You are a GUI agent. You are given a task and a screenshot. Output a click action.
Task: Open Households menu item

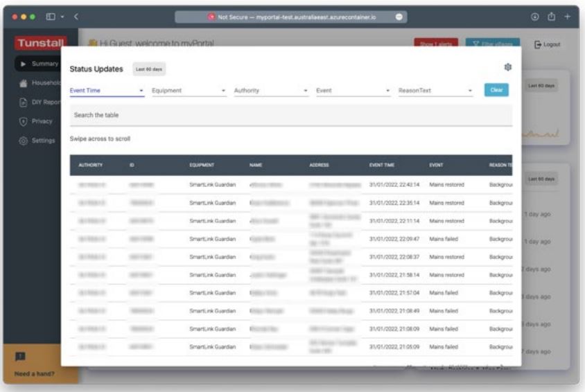click(x=40, y=82)
